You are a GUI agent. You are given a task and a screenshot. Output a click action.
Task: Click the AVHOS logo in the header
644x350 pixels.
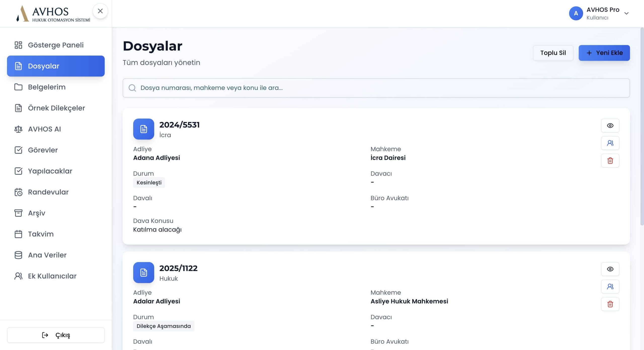point(53,14)
